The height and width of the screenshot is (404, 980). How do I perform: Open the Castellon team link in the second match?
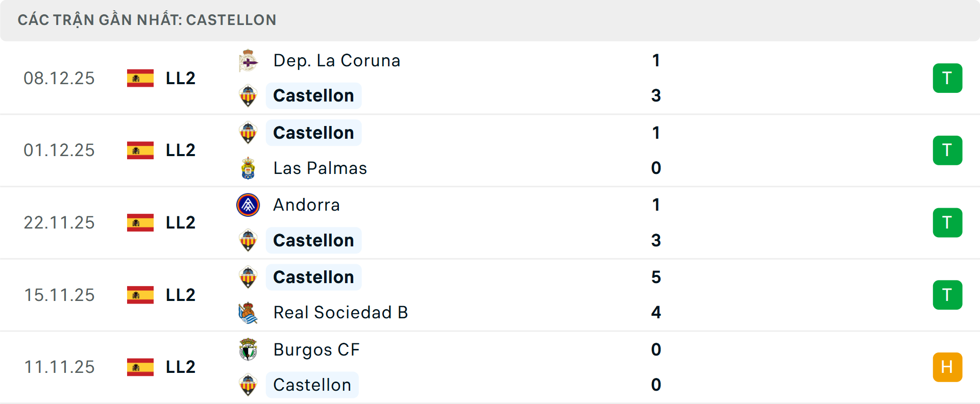[313, 133]
